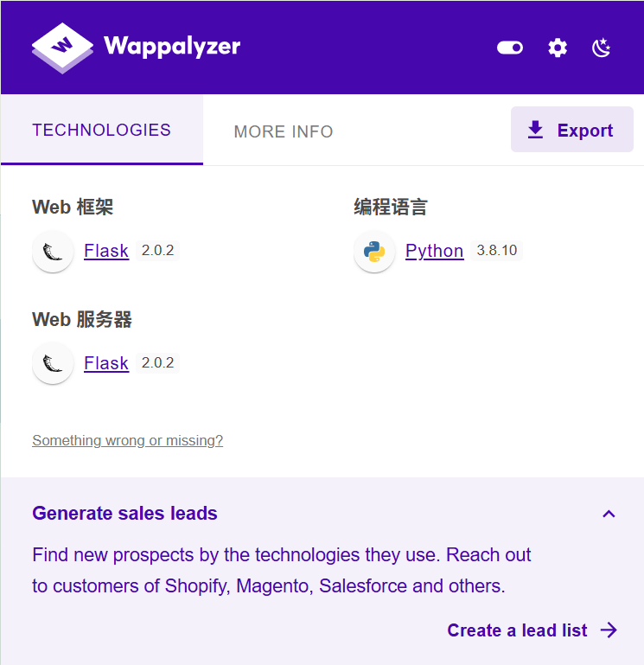
Task: Open the Python link
Action: pos(434,251)
